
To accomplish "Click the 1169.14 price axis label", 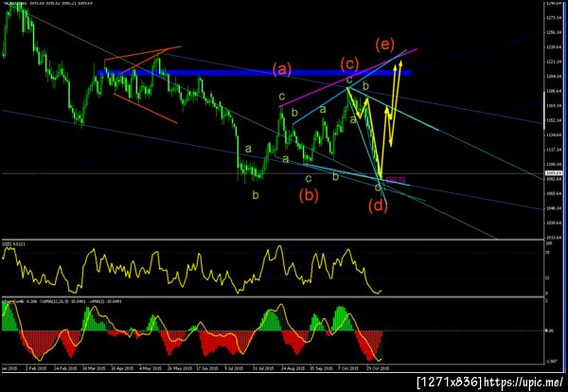I will (x=554, y=106).
